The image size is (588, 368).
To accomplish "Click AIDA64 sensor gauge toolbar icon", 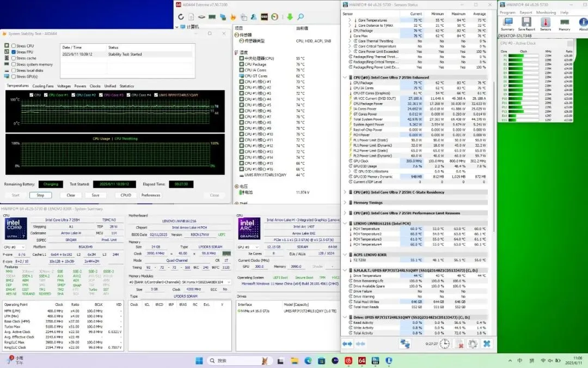I will [275, 17].
